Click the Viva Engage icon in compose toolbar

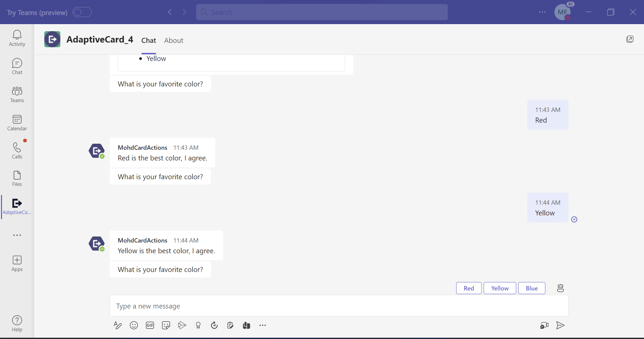(x=247, y=325)
